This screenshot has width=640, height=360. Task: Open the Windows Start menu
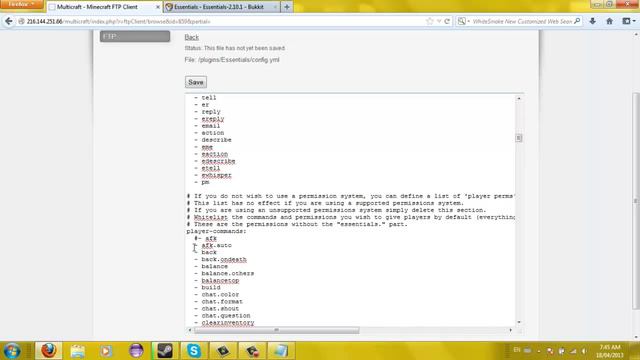[12, 351]
